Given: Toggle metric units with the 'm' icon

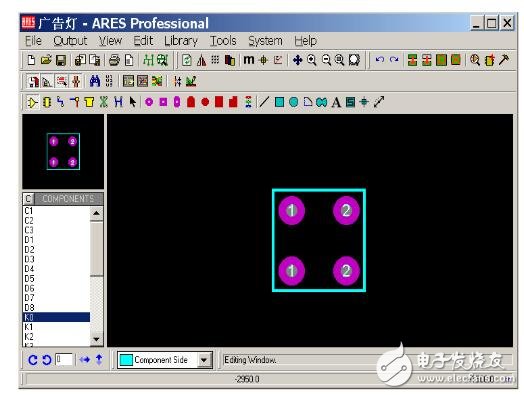Looking at the screenshot, I should [x=249, y=60].
